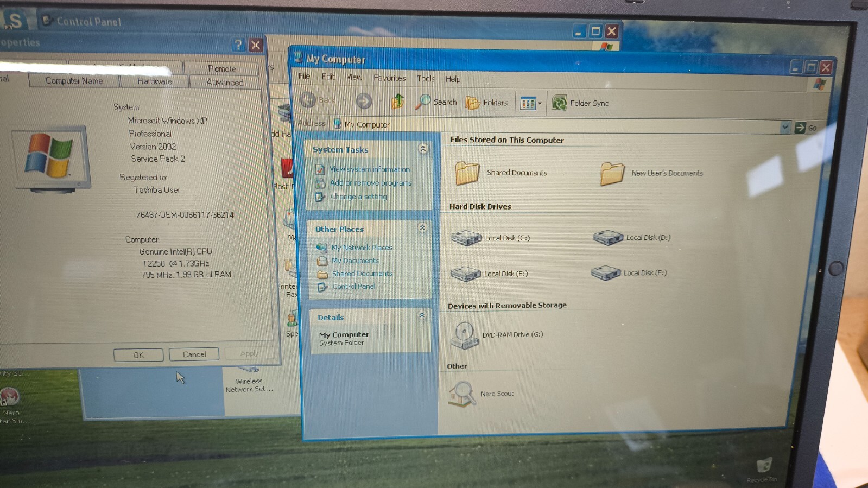Screen dimensions: 868x488
Task: Open Control Panel link in Other Places
Action: [x=353, y=287]
